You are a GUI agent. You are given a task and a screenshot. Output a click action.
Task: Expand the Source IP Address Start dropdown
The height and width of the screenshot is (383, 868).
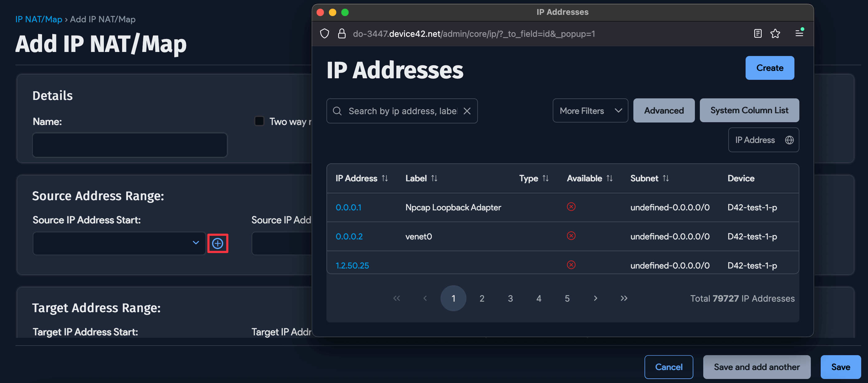pyautogui.click(x=195, y=243)
